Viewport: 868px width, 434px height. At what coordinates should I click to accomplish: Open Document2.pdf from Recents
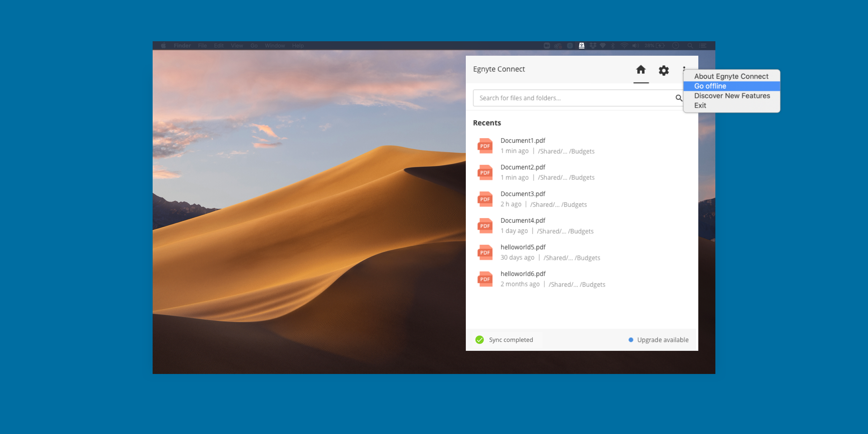(x=523, y=167)
